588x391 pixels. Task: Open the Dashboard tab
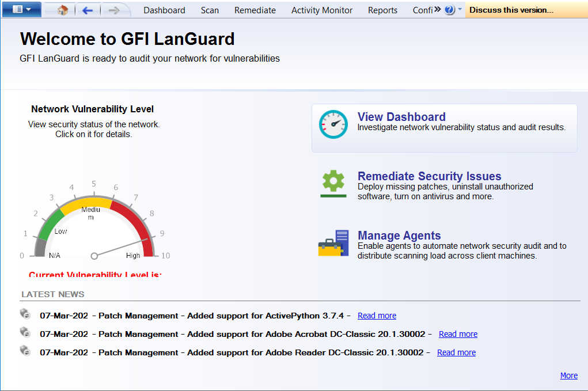tap(164, 10)
